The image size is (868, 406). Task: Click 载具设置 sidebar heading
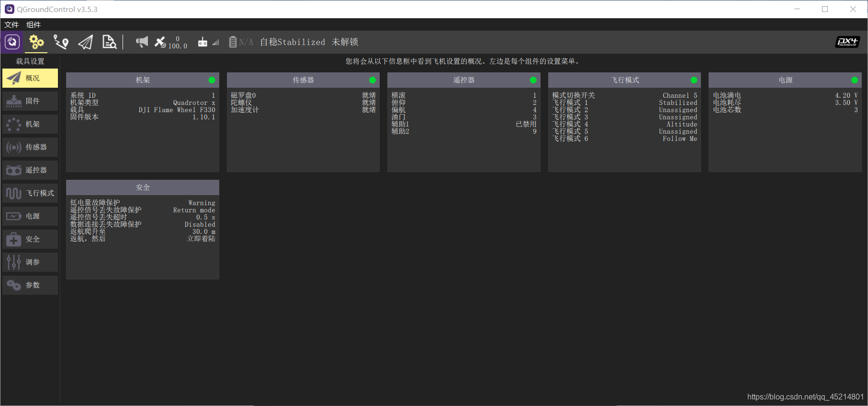tap(30, 61)
